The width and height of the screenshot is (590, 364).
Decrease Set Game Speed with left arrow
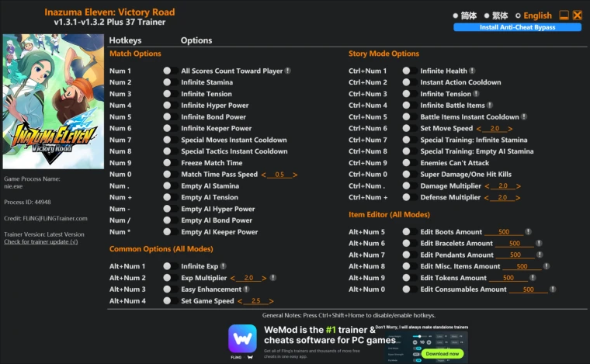(240, 301)
